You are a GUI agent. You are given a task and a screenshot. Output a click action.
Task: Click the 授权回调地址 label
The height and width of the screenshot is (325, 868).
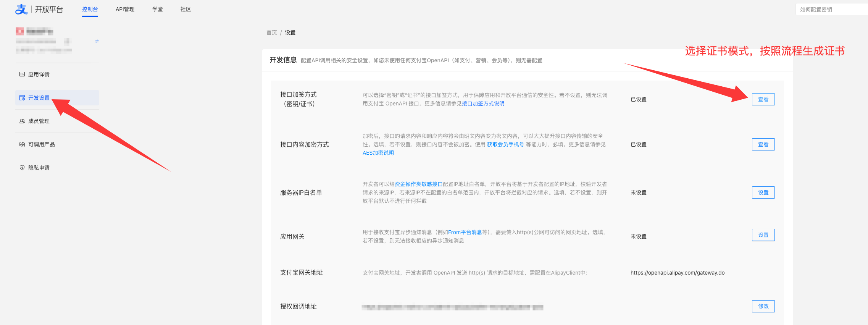(x=298, y=306)
